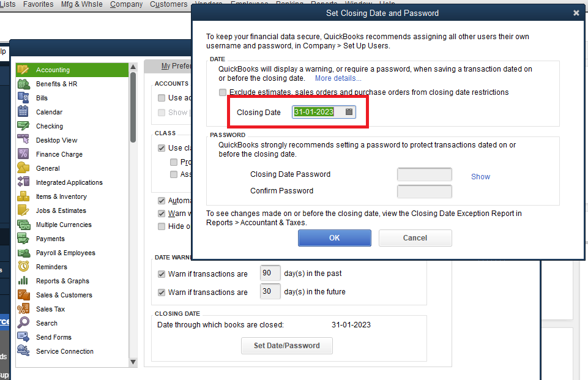The height and width of the screenshot is (380, 588).
Task: Open the Search magnifier icon
Action: pyautogui.click(x=23, y=322)
